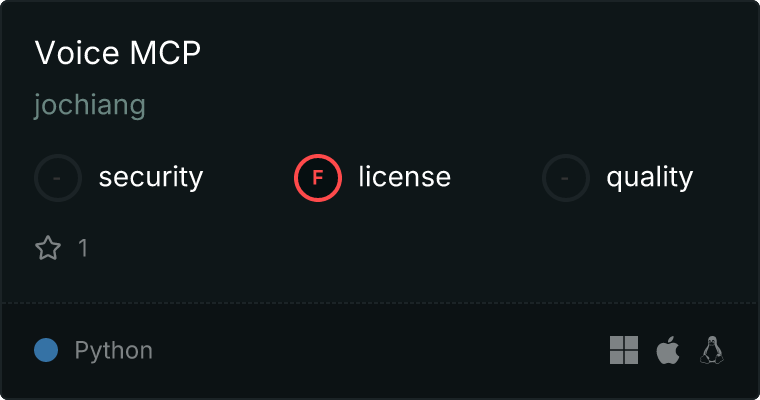
Task: Click the quality label text
Action: (x=649, y=177)
